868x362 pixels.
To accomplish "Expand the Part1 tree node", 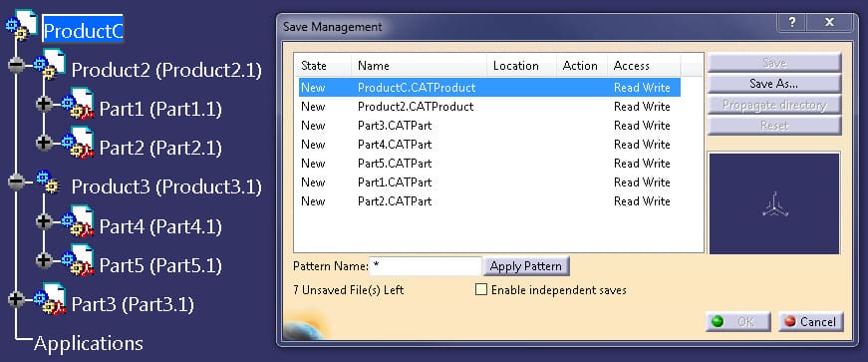I will coord(44,104).
